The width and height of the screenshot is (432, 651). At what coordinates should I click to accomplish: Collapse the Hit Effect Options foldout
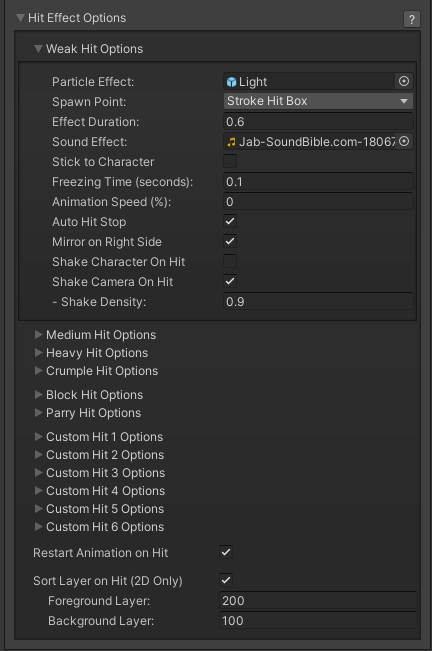20,18
